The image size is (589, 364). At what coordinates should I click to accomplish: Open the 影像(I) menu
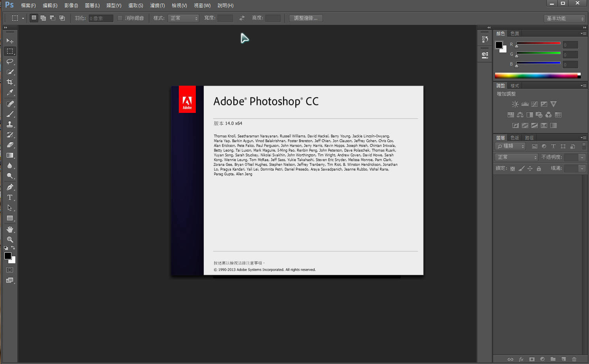(x=71, y=6)
